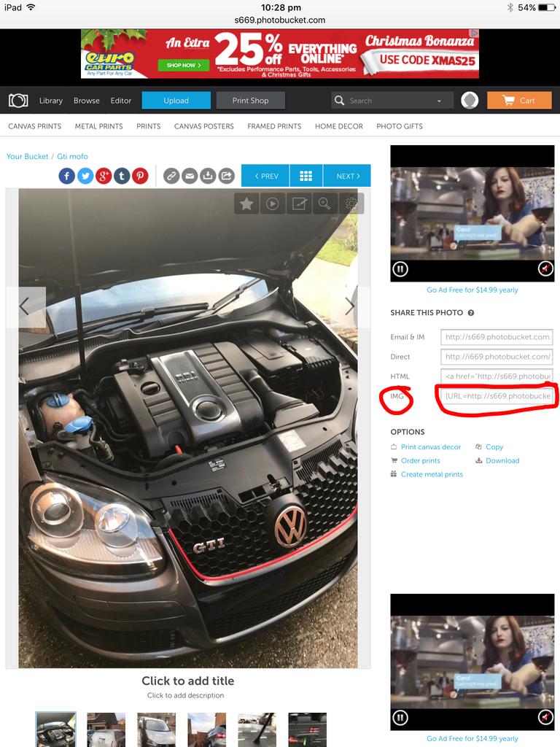Screen dimensions: 560x747
Task: Share photo to Google Plus
Action: 104,177
